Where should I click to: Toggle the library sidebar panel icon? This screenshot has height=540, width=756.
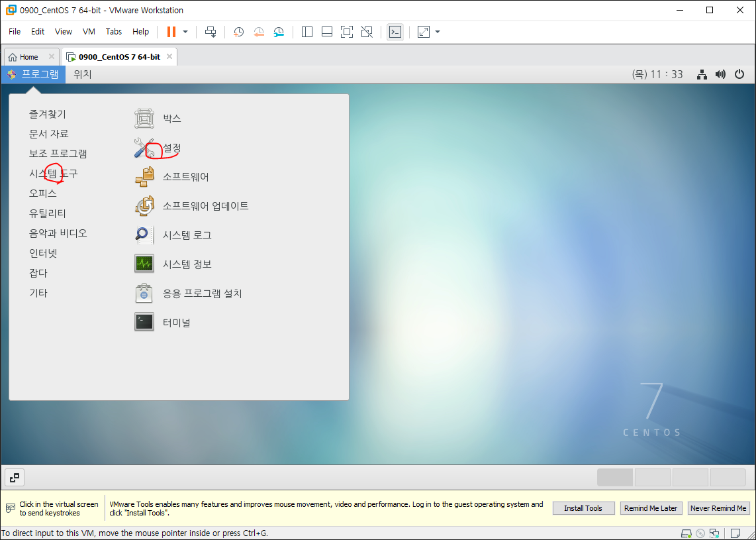pos(307,32)
